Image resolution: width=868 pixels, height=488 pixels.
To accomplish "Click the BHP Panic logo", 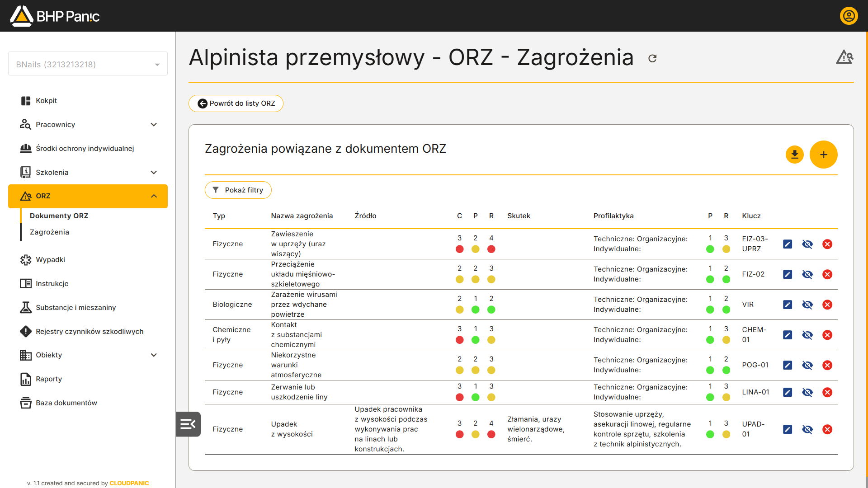I will (x=55, y=16).
